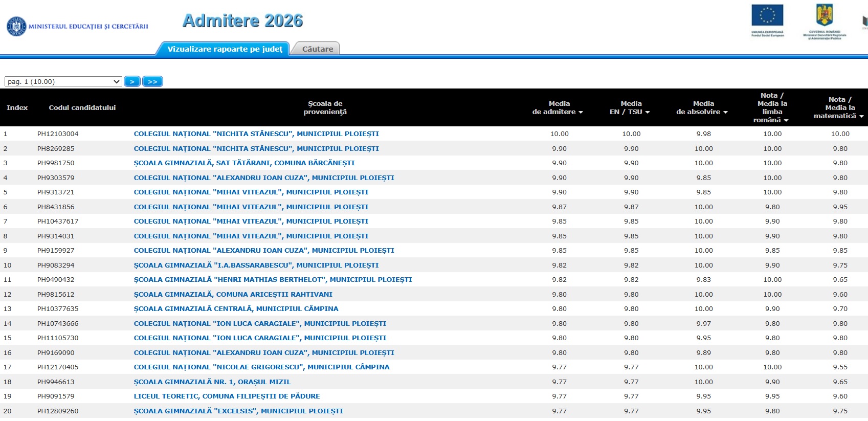Screen dimensions: 868x421
Task: Jump to last page with double arrow button
Action: 152,81
